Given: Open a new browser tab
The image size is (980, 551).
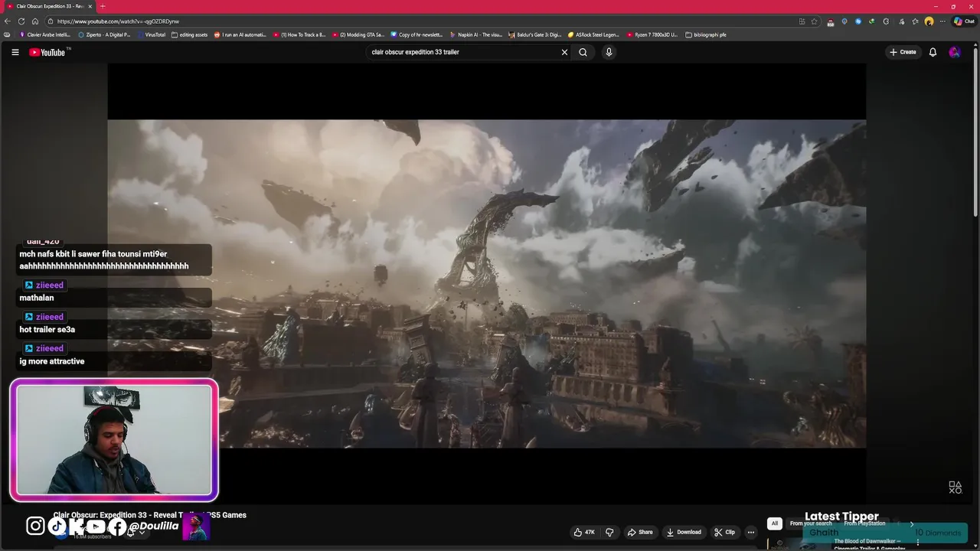Looking at the screenshot, I should [x=103, y=6].
